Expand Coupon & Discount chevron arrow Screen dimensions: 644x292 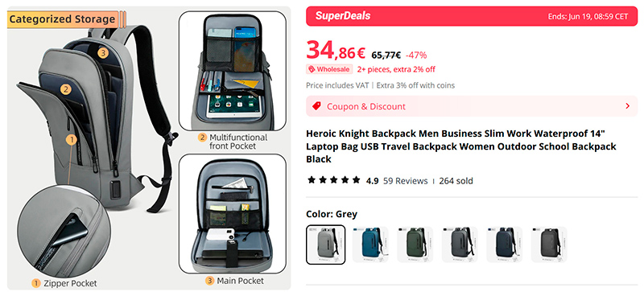[627, 106]
